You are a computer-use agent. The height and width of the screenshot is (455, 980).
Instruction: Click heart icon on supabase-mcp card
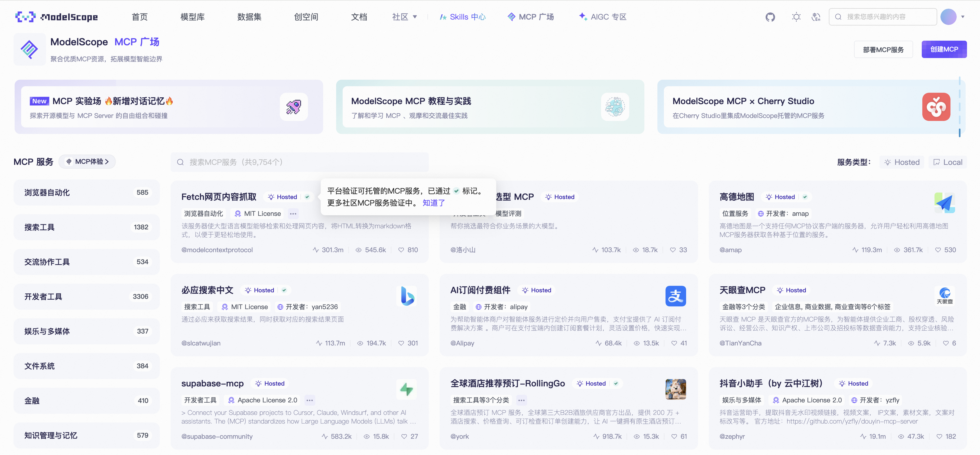pyautogui.click(x=404, y=436)
